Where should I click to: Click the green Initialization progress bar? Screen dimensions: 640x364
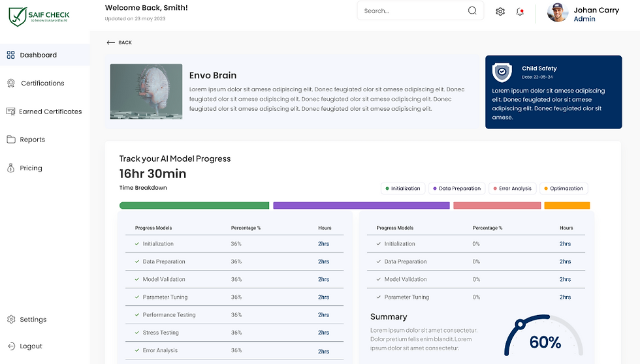tap(195, 205)
